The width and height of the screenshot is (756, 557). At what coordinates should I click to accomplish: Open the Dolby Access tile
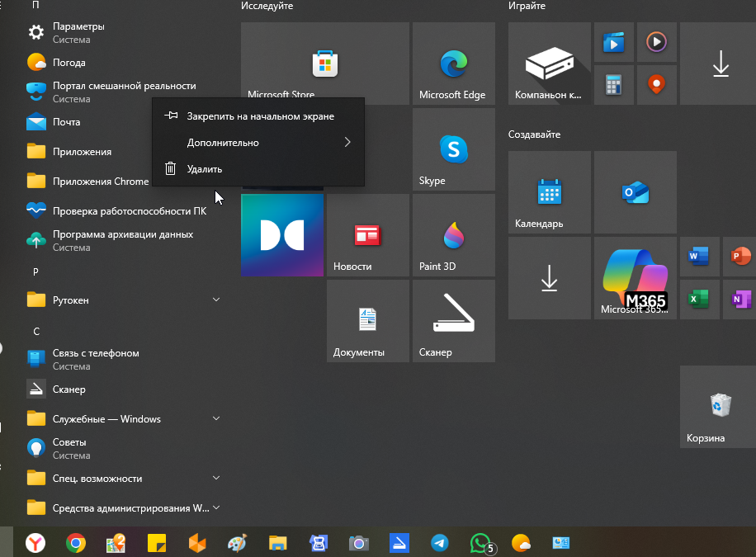(x=282, y=235)
